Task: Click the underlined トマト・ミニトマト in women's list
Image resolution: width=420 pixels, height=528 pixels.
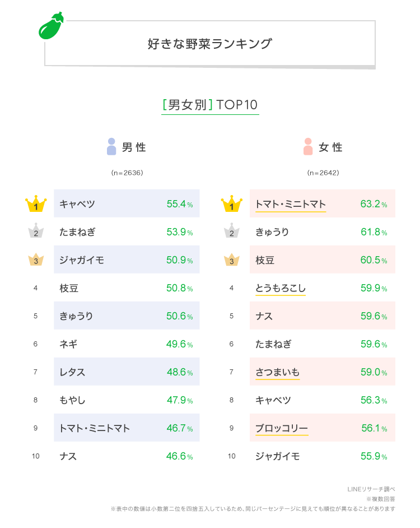Action: (290, 204)
